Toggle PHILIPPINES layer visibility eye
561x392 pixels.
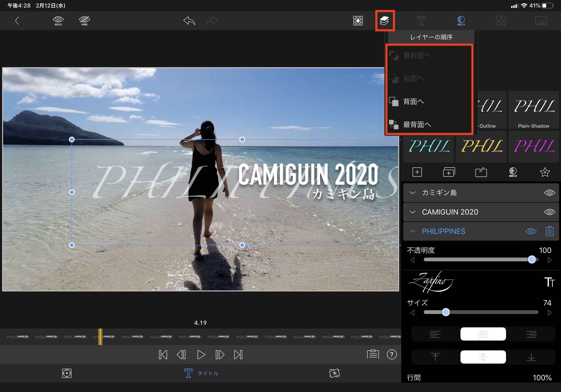coord(531,231)
